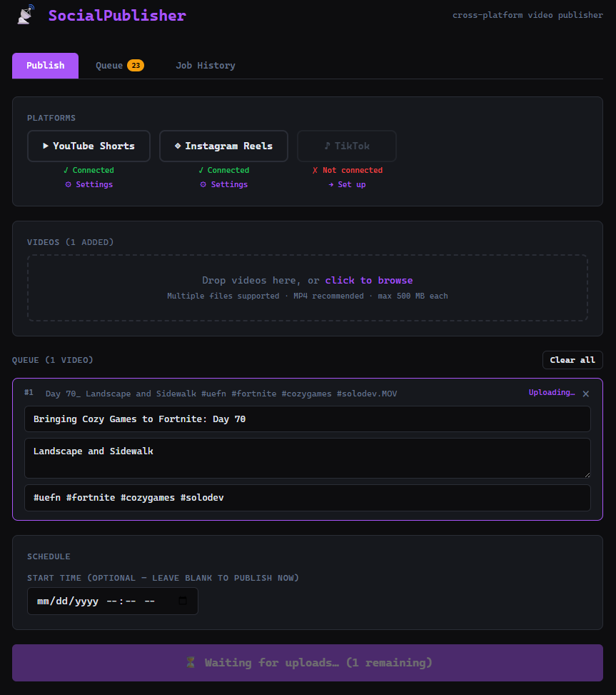Open the Job History tab
Screen dimensions: 616x695
tap(205, 66)
